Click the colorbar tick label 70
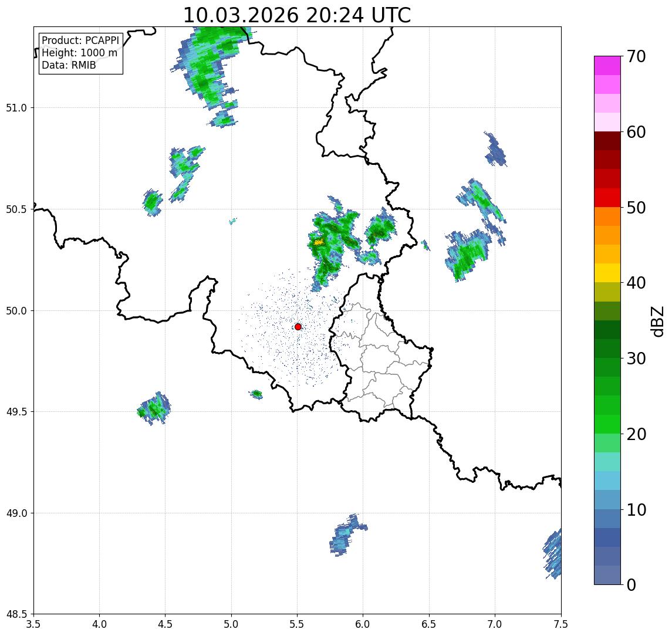Screen dimensions: 672x636 [x=636, y=56]
